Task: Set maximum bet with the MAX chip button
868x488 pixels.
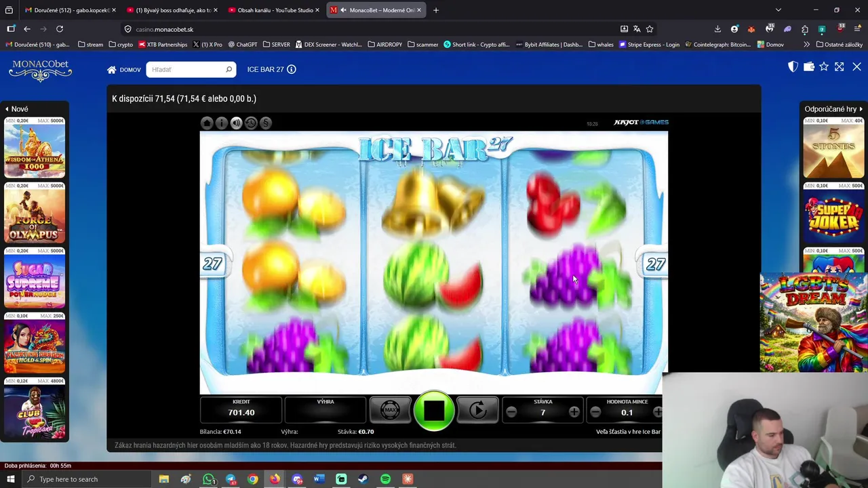Action: click(x=390, y=409)
